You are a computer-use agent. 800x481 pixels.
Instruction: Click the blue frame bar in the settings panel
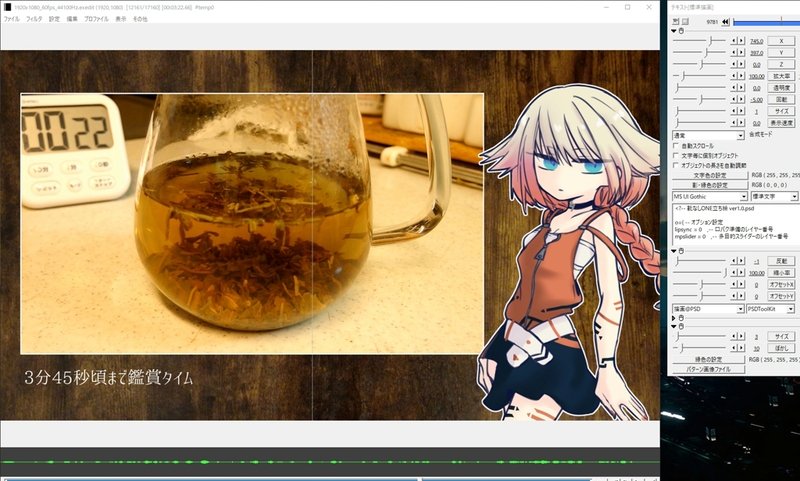click(766, 21)
